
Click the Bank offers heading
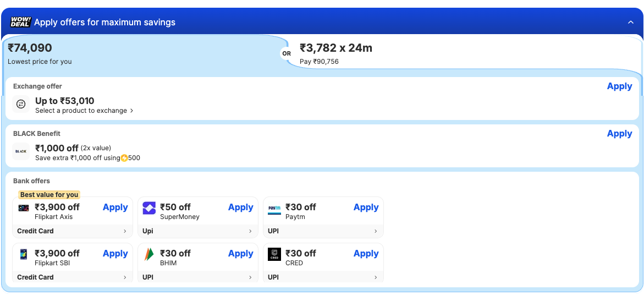(32, 181)
